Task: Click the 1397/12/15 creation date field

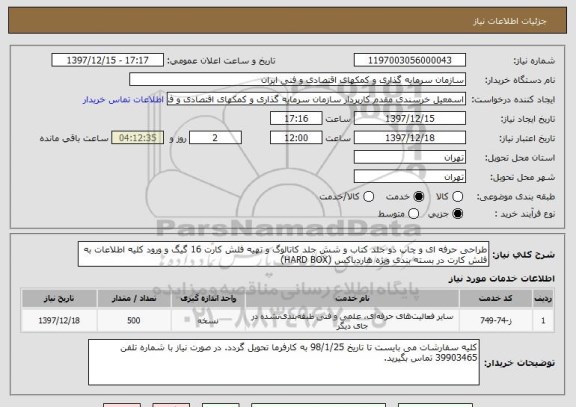Action: (410, 118)
